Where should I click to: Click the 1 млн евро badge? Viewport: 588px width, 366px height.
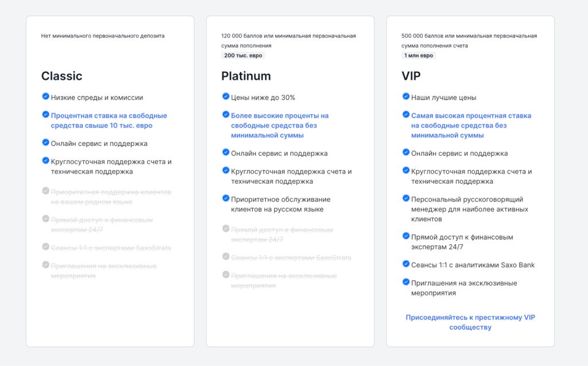pos(419,55)
